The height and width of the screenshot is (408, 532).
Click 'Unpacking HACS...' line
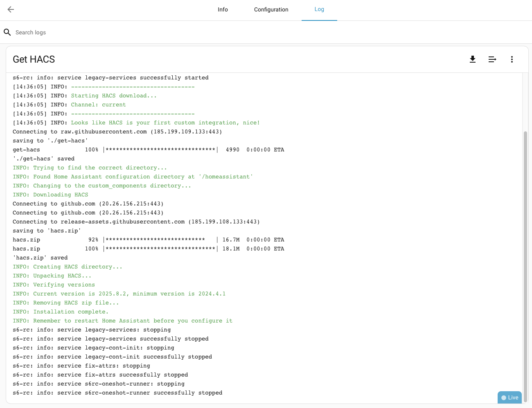point(52,276)
